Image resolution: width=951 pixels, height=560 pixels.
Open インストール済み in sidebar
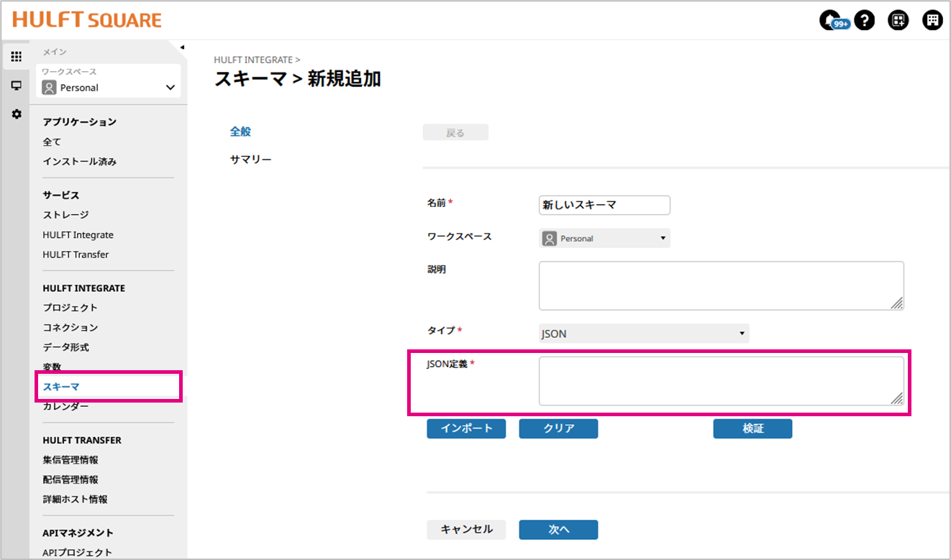pos(80,162)
